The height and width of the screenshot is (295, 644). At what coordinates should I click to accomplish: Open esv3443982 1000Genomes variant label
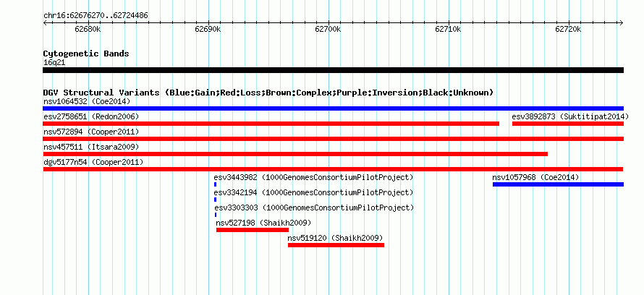click(313, 177)
